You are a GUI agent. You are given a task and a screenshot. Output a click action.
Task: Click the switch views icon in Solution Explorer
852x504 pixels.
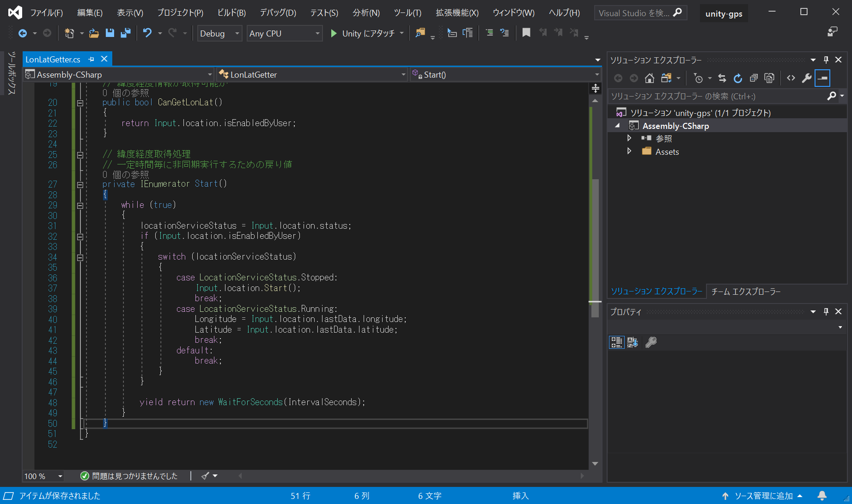[x=666, y=79]
